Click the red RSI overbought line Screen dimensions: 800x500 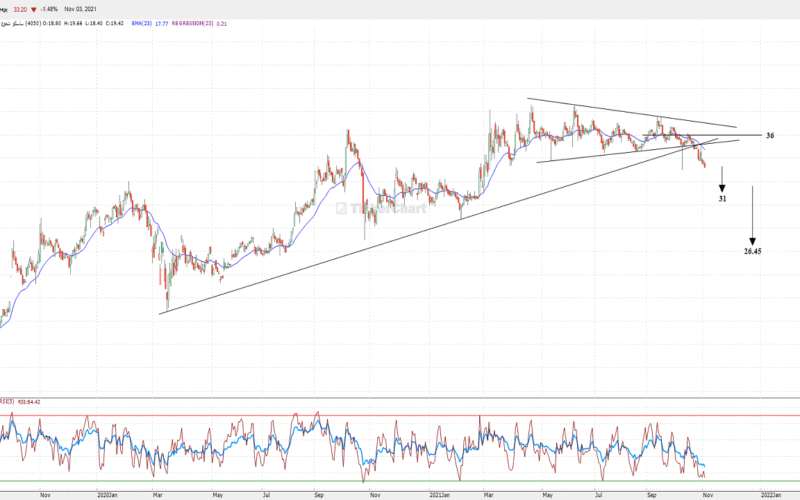pyautogui.click(x=400, y=415)
